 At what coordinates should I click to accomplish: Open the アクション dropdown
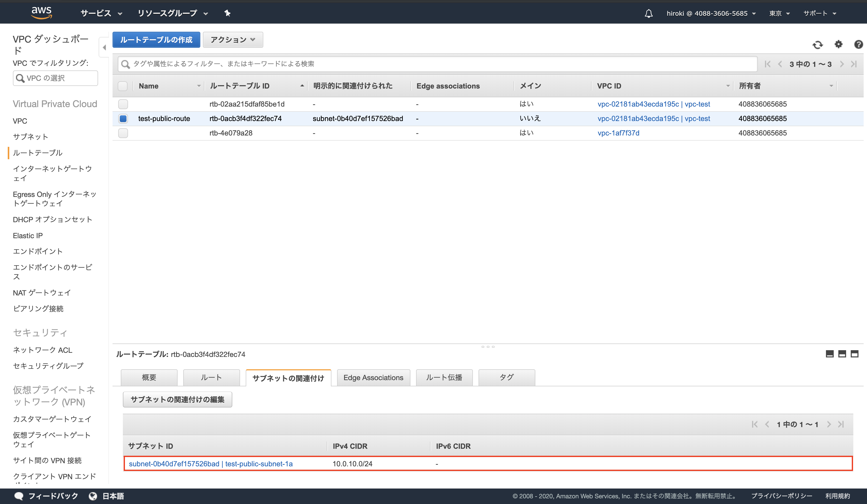point(233,39)
